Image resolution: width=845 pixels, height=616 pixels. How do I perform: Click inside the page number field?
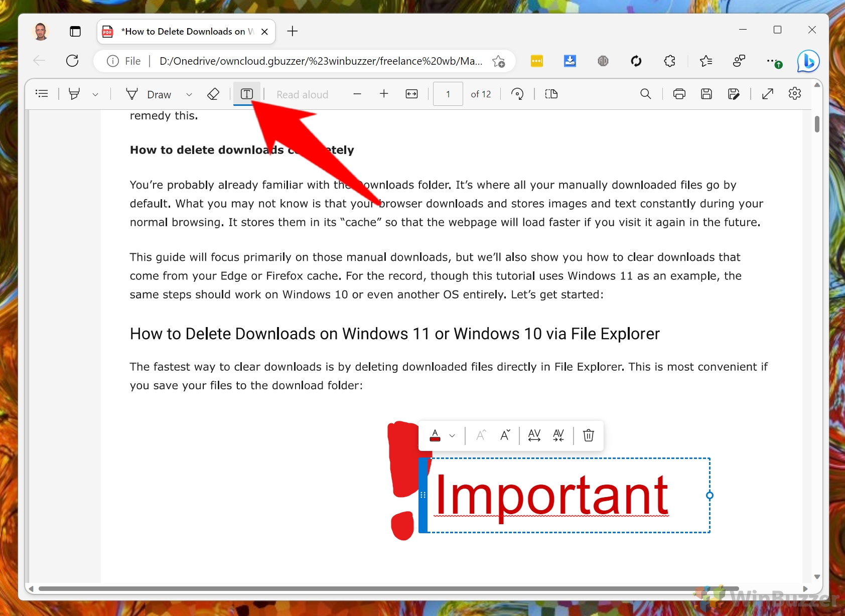point(448,94)
